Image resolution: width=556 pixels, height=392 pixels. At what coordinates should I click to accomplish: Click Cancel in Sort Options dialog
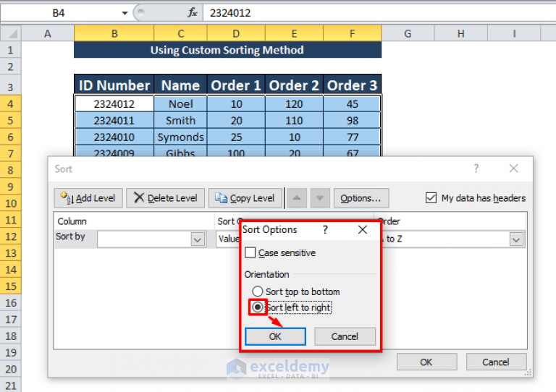click(345, 336)
